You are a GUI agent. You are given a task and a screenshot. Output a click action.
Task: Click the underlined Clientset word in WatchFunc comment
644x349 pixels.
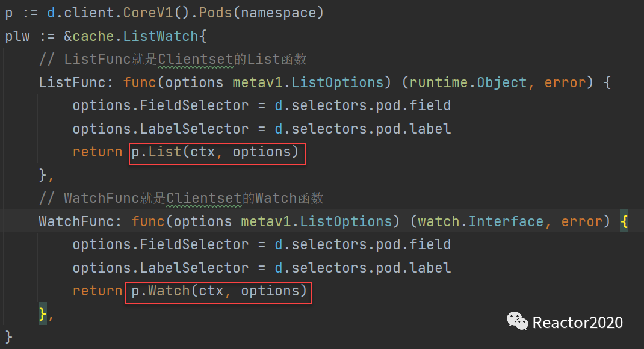pos(204,198)
